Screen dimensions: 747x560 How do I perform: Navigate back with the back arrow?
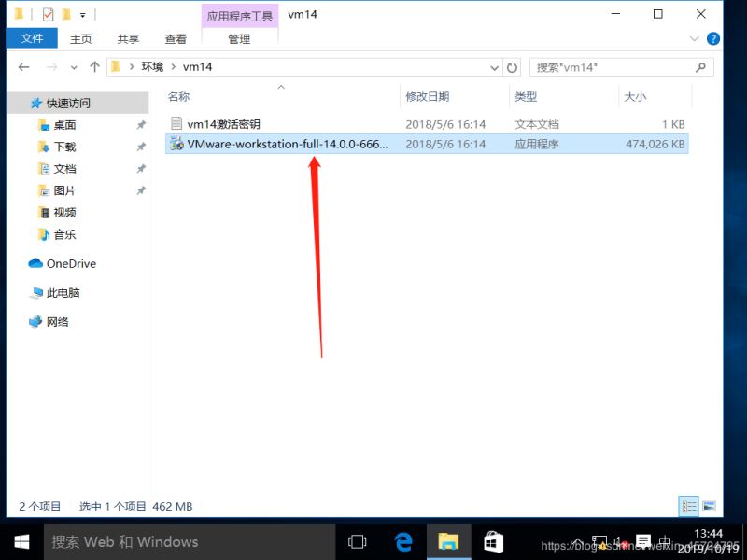(23, 67)
